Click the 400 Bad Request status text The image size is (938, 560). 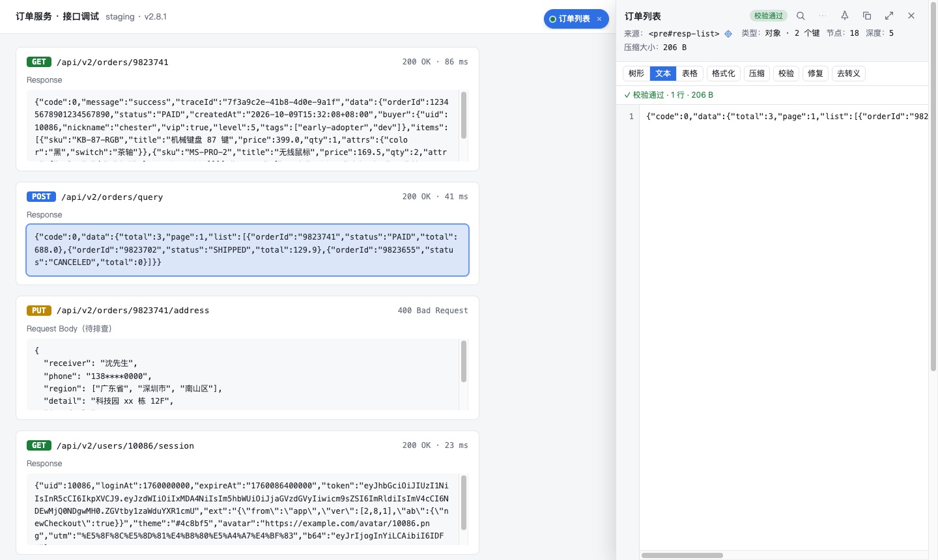coord(433,311)
